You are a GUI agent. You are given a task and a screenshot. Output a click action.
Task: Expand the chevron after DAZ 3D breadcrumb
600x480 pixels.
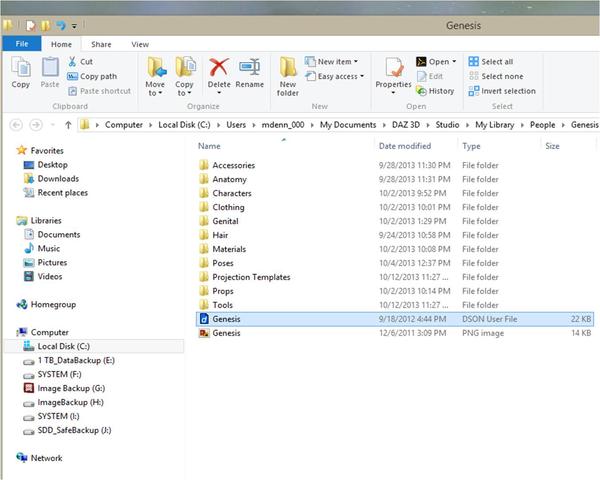428,125
